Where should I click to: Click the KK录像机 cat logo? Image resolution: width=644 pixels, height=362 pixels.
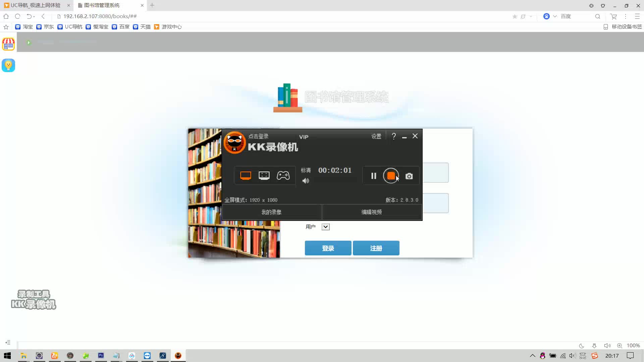point(235,142)
